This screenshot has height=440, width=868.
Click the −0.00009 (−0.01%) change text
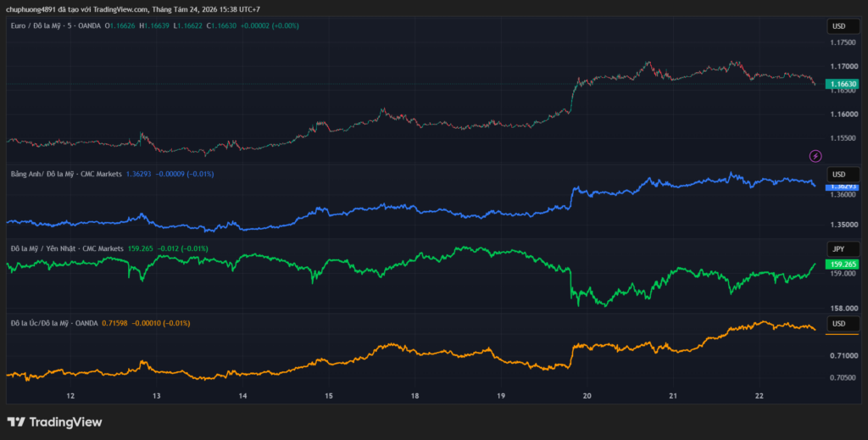(x=185, y=174)
